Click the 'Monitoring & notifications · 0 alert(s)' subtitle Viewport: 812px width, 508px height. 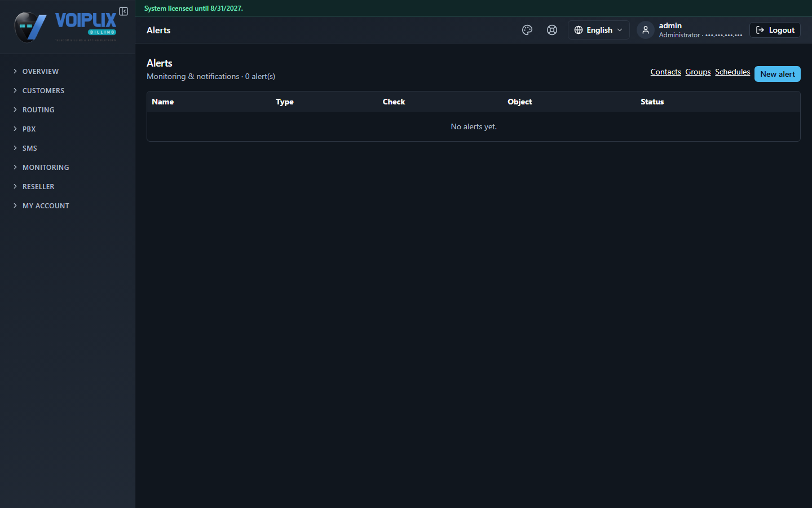click(211, 76)
